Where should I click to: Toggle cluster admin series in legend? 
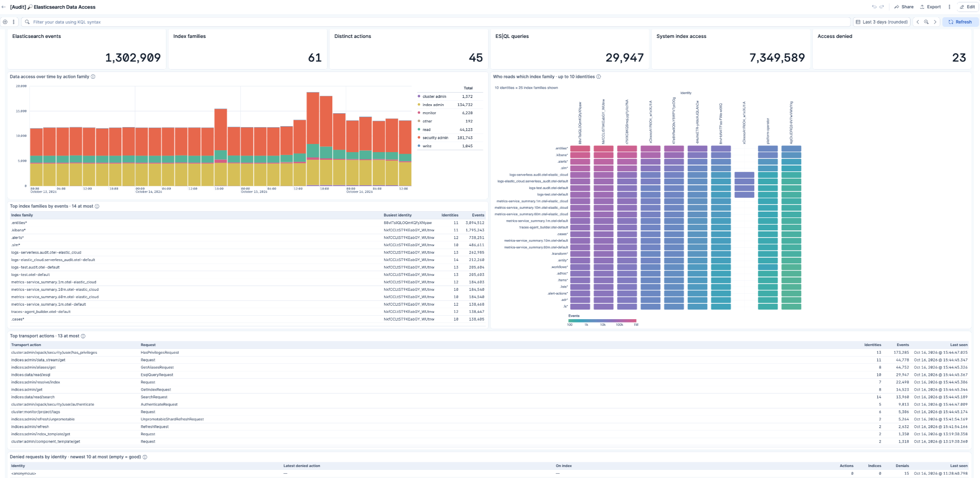pyautogui.click(x=434, y=96)
